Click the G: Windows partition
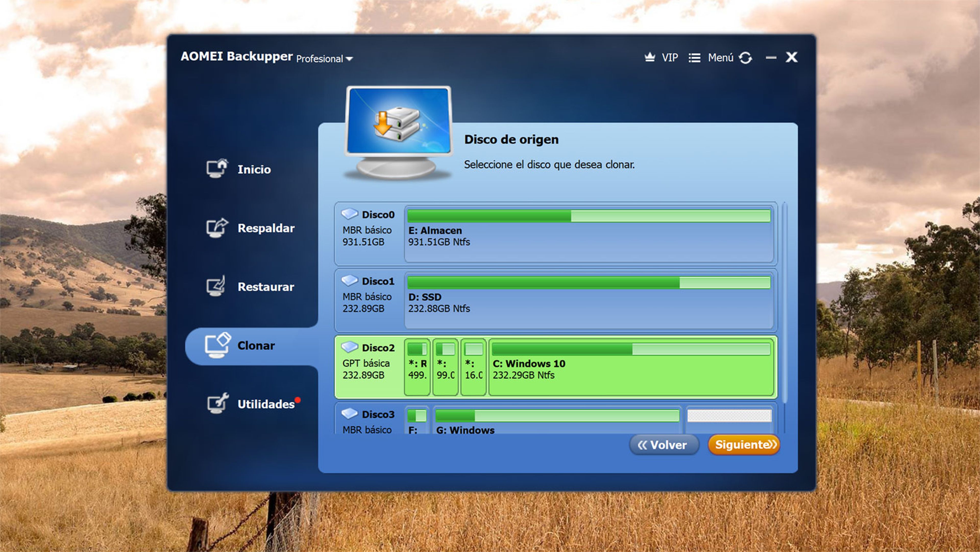This screenshot has height=552, width=980. (557, 420)
